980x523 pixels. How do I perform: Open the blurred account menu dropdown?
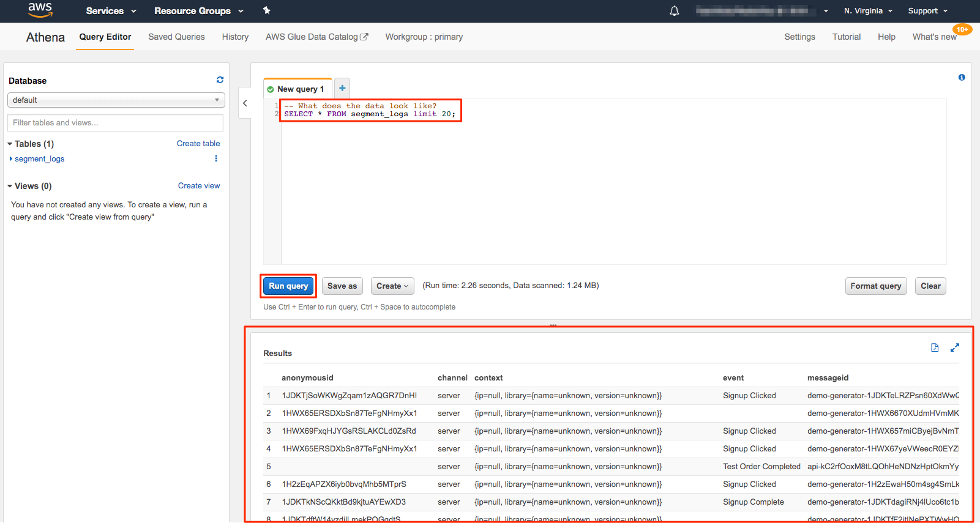[762, 11]
